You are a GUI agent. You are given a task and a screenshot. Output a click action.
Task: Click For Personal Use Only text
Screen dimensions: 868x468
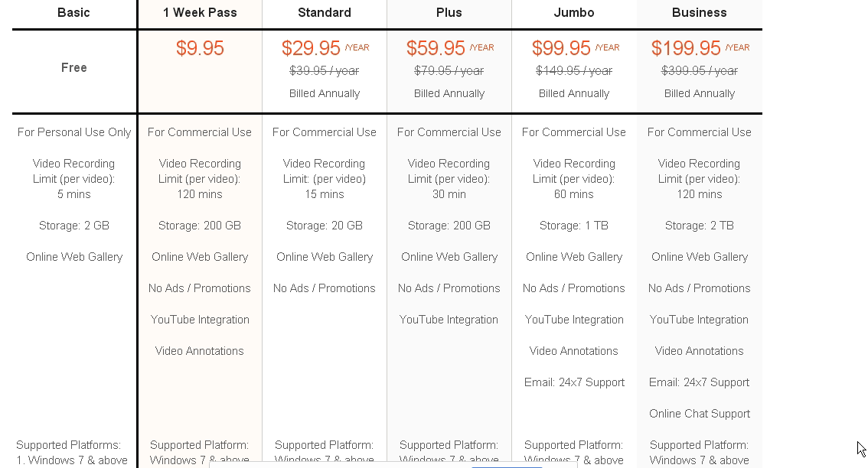pyautogui.click(x=74, y=132)
